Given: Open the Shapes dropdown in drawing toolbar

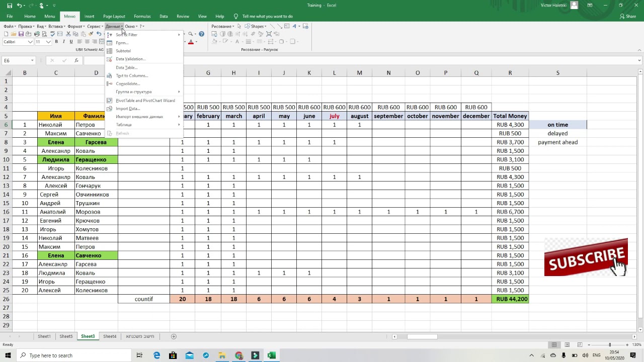Looking at the screenshot, I should click(257, 26).
